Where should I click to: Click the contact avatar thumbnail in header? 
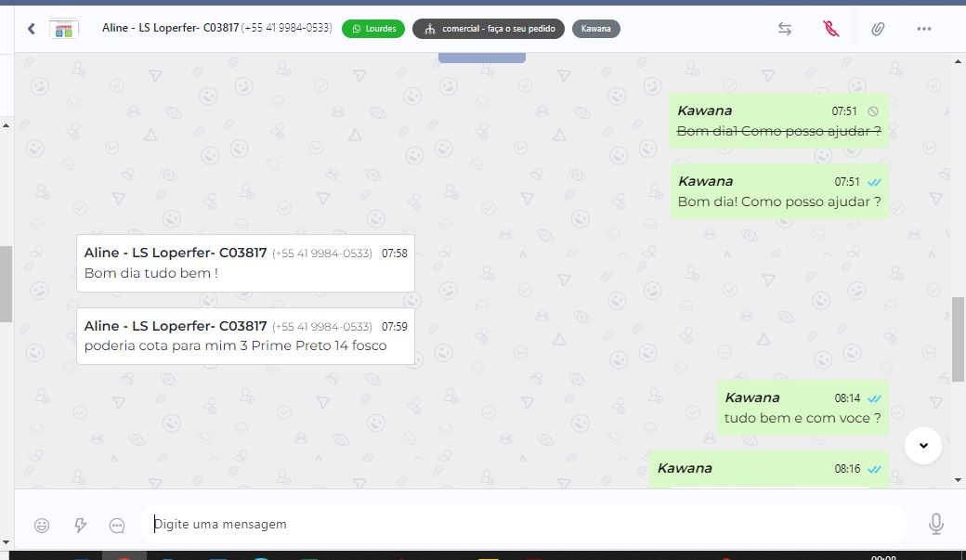64,29
